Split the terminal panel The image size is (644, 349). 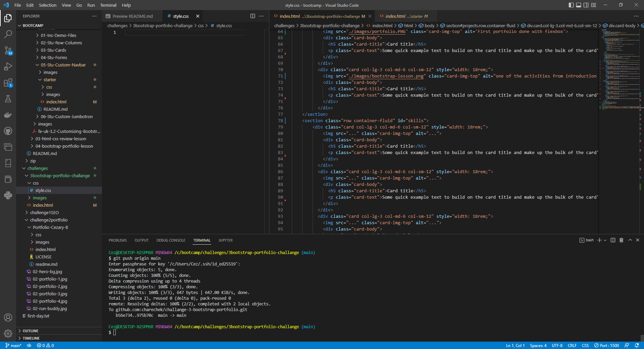(613, 240)
